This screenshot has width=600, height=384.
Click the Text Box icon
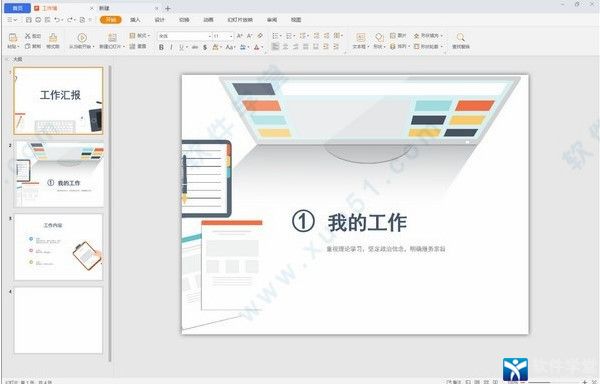[361, 37]
